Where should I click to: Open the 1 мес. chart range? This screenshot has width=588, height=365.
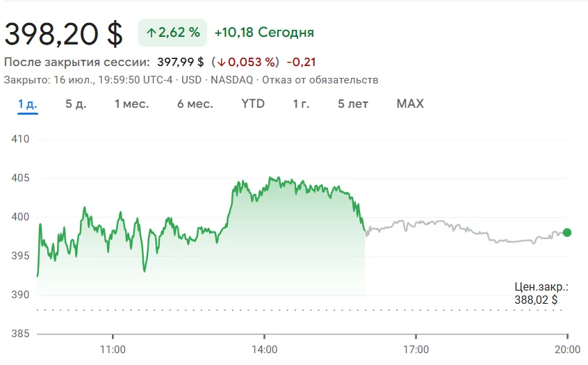click(131, 104)
